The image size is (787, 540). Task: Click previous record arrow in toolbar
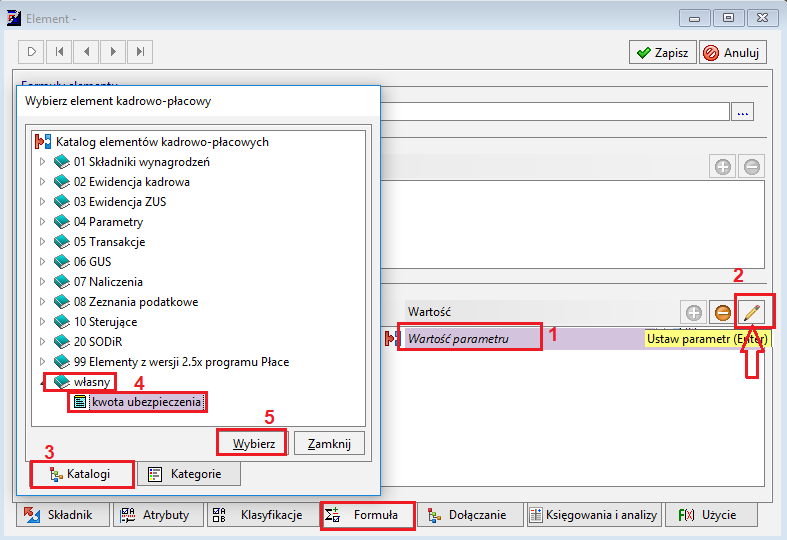86,52
